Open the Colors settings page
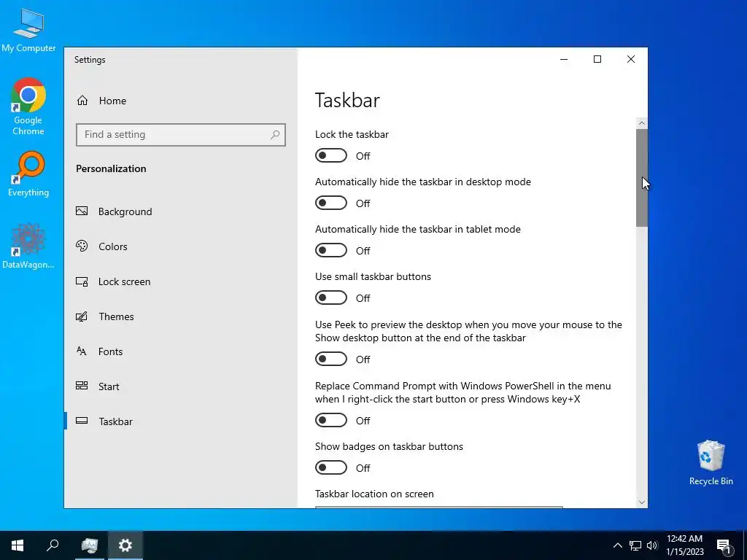This screenshot has height=560, width=747. pyautogui.click(x=181, y=246)
